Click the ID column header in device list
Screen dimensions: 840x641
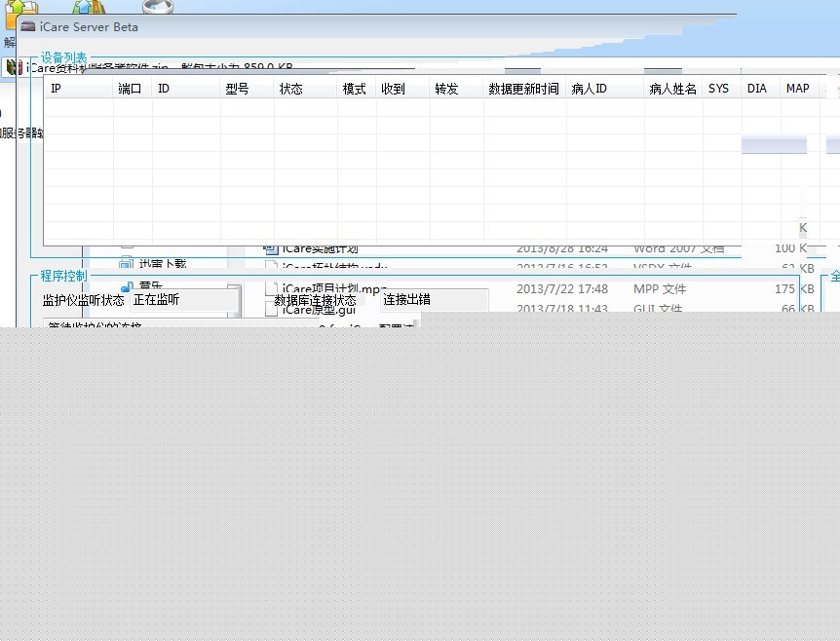coord(186,89)
